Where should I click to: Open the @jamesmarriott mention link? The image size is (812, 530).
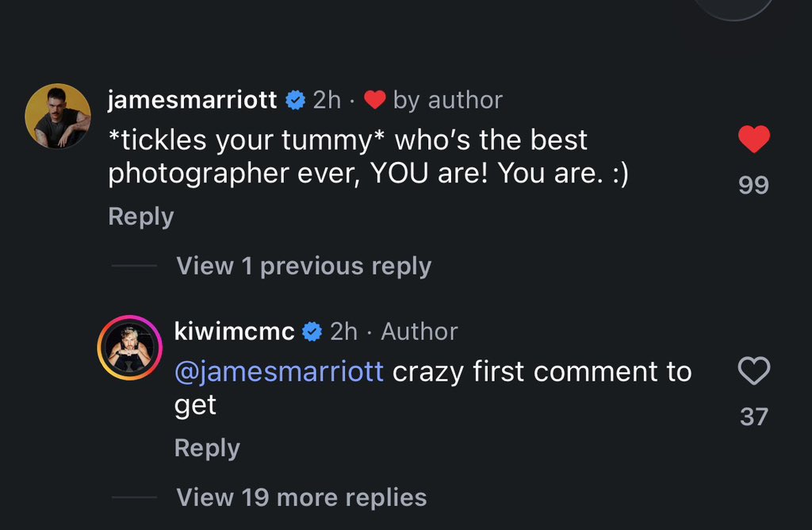tap(278, 372)
